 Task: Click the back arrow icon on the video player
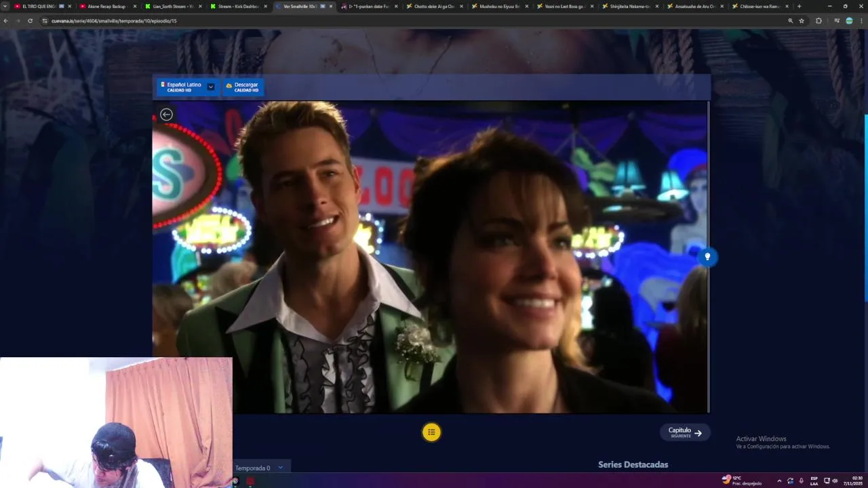pyautogui.click(x=166, y=115)
